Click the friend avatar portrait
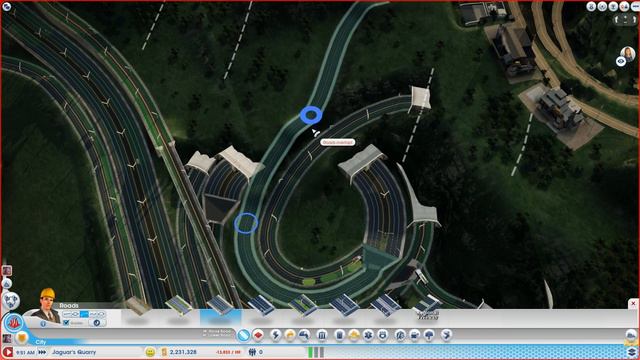 click(628, 53)
